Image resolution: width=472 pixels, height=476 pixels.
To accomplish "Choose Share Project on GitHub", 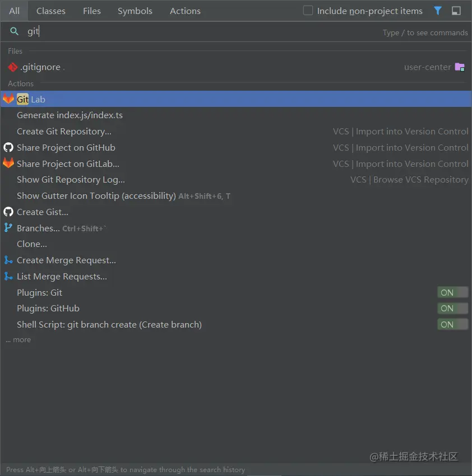I will 236,147.
